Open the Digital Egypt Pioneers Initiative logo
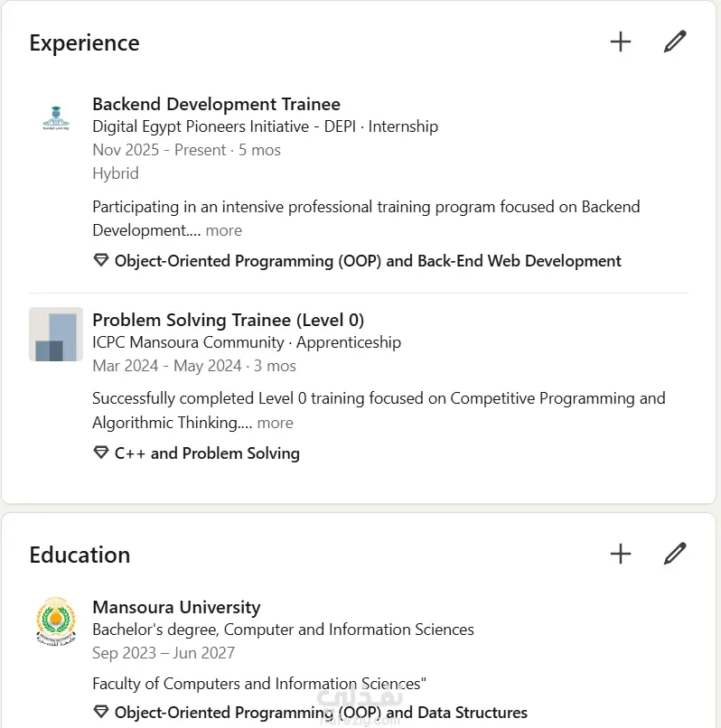721x728 pixels. coord(56,118)
